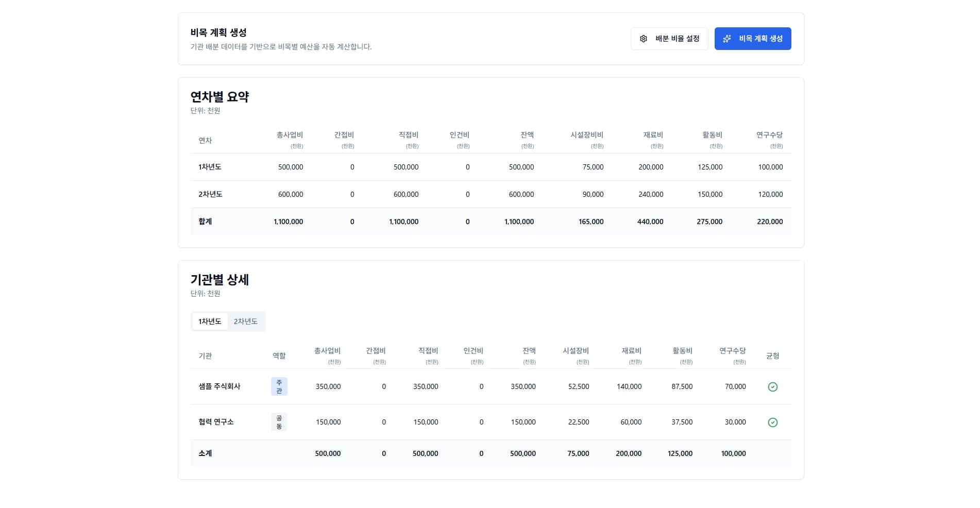Click the 비목 계획 생성 card title text
The width and height of the screenshot is (980, 508).
click(x=218, y=32)
